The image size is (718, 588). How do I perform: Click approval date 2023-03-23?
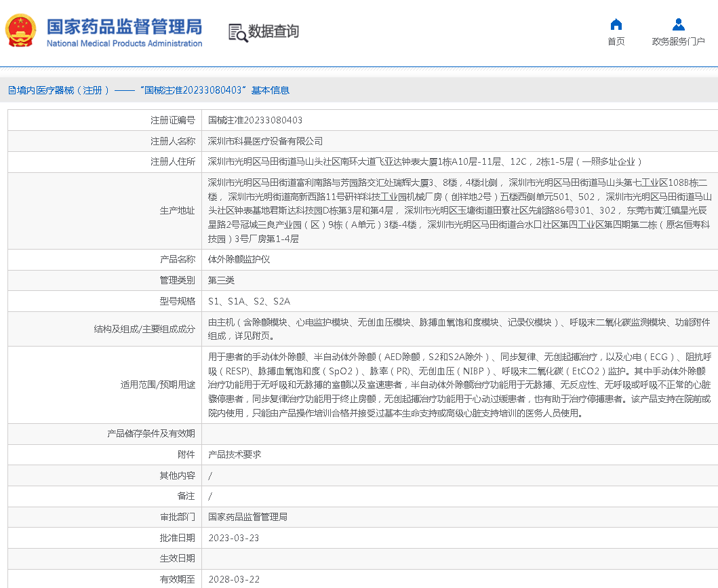(233, 538)
